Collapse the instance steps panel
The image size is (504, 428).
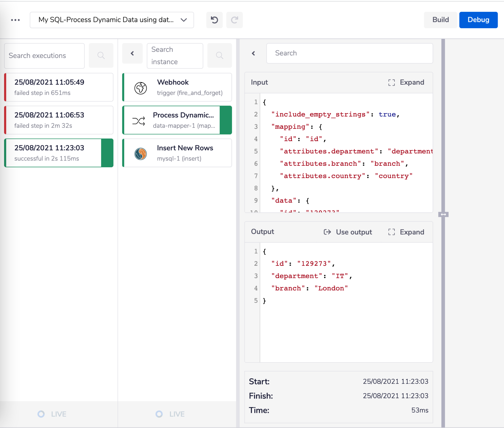pos(132,53)
